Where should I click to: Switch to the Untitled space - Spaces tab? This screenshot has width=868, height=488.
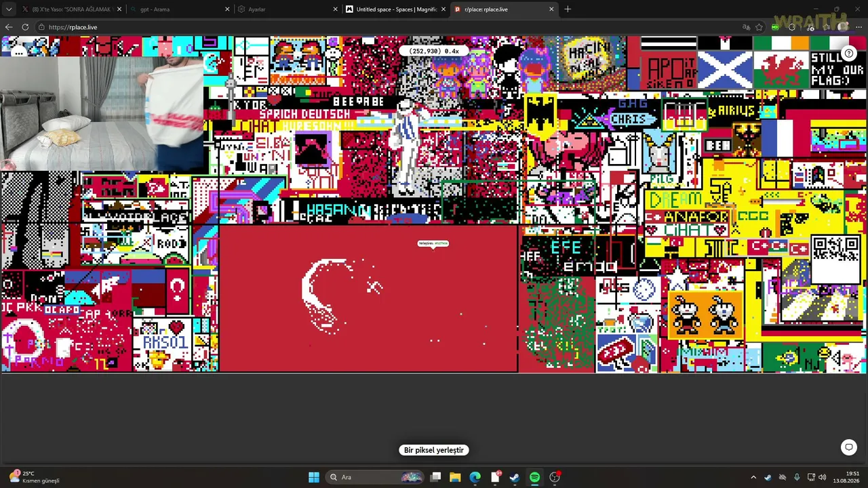tap(396, 9)
